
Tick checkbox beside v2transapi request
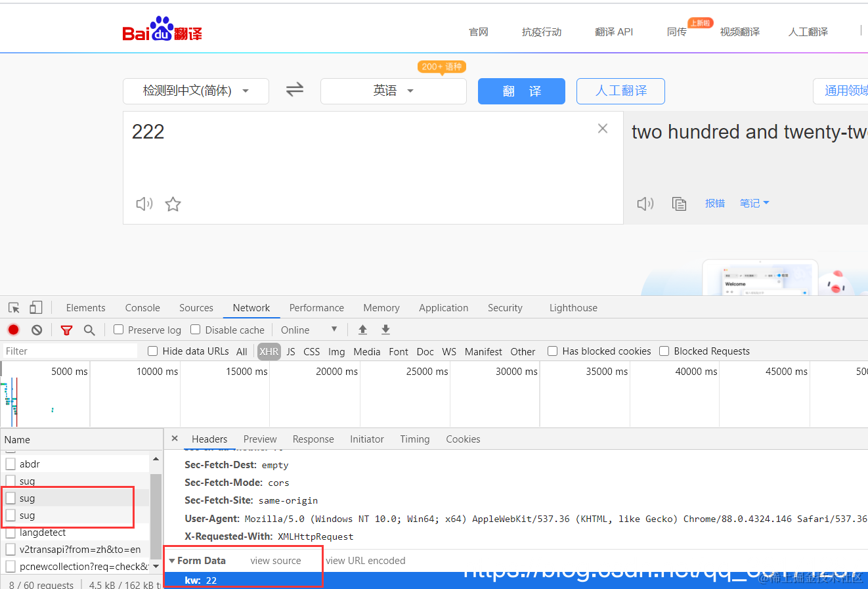[11, 549]
